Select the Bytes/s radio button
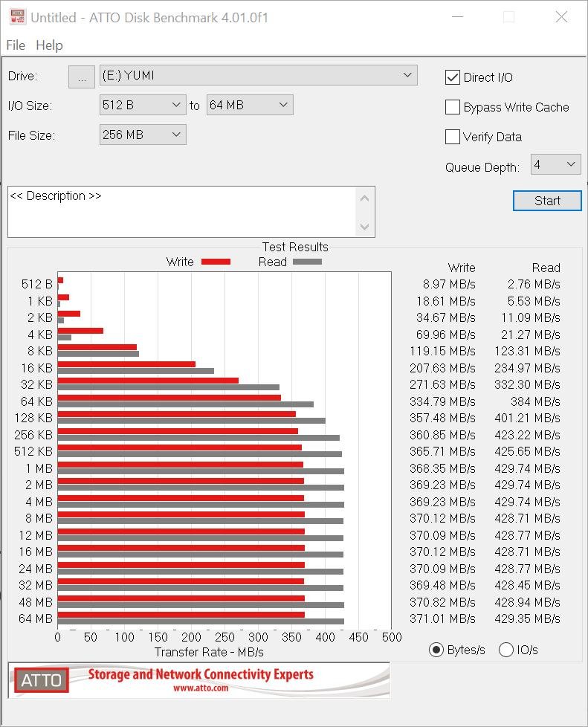This screenshot has width=588, height=727. (x=436, y=650)
